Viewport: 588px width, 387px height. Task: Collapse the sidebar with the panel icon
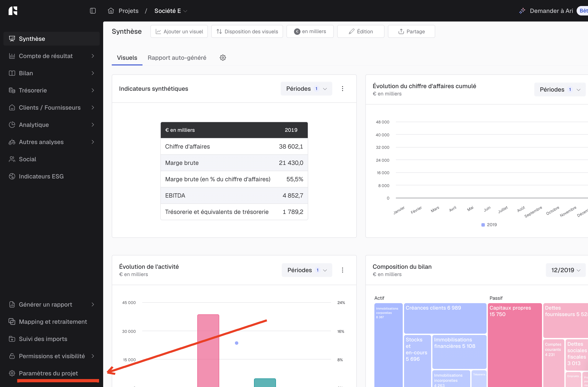[x=93, y=11]
